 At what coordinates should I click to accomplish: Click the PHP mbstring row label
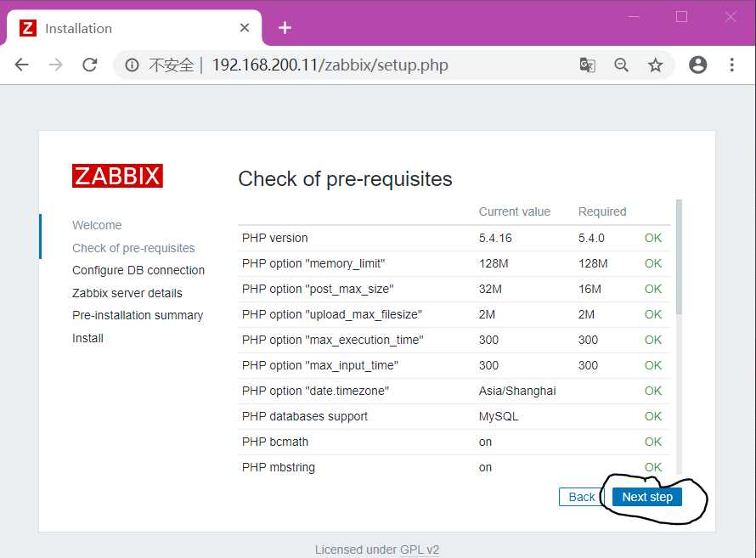(x=279, y=467)
